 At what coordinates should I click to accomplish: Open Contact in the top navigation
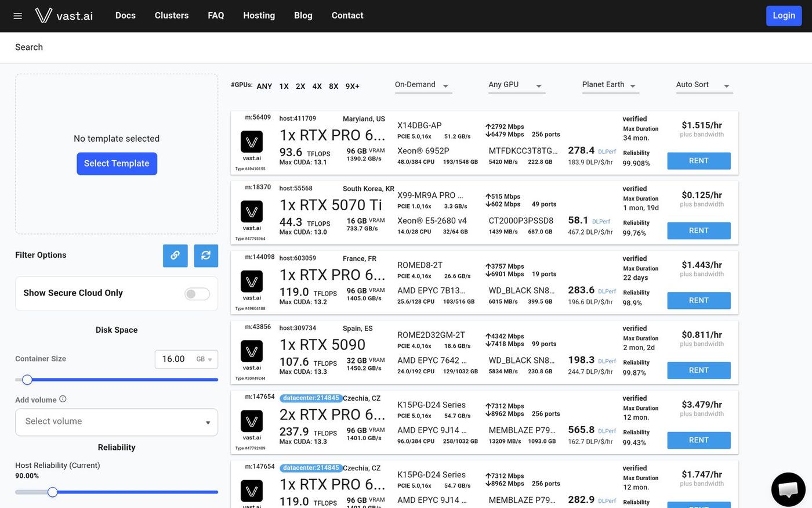(347, 16)
